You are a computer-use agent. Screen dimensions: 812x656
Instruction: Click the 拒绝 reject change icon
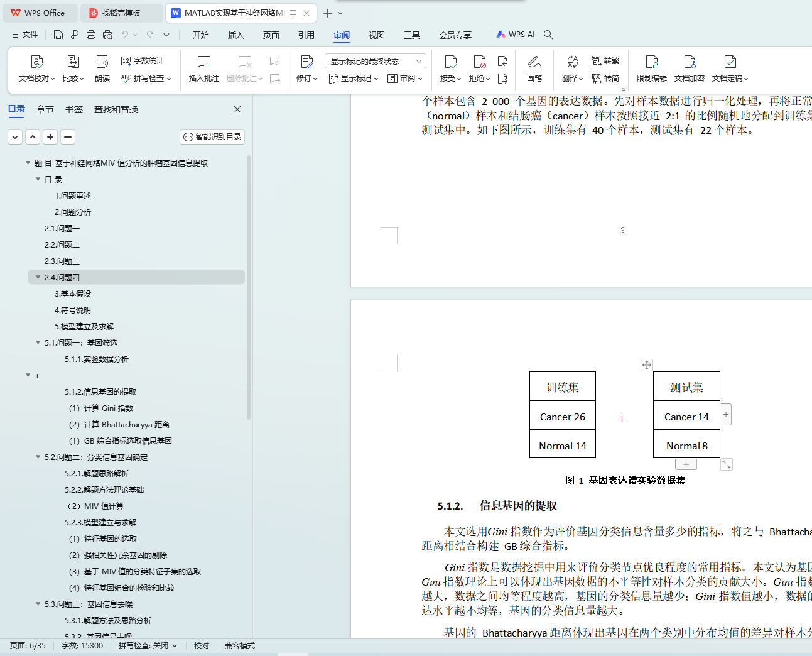[479, 62]
